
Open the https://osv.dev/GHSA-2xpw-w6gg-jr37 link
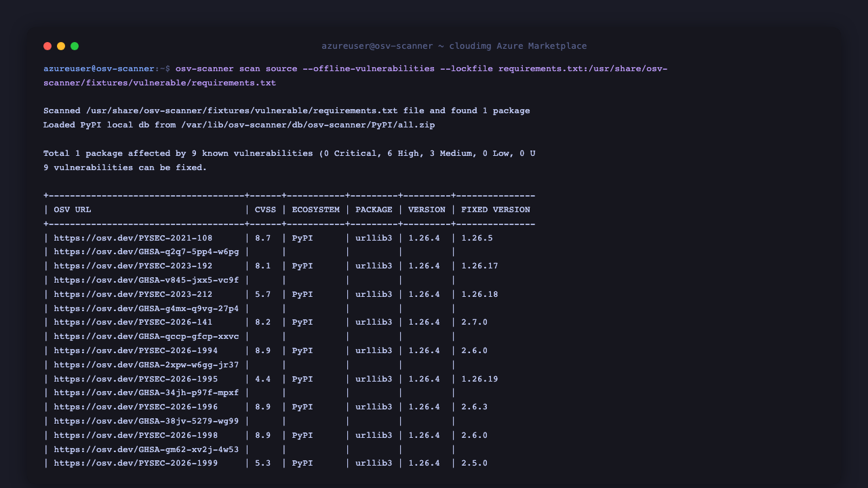point(146,365)
